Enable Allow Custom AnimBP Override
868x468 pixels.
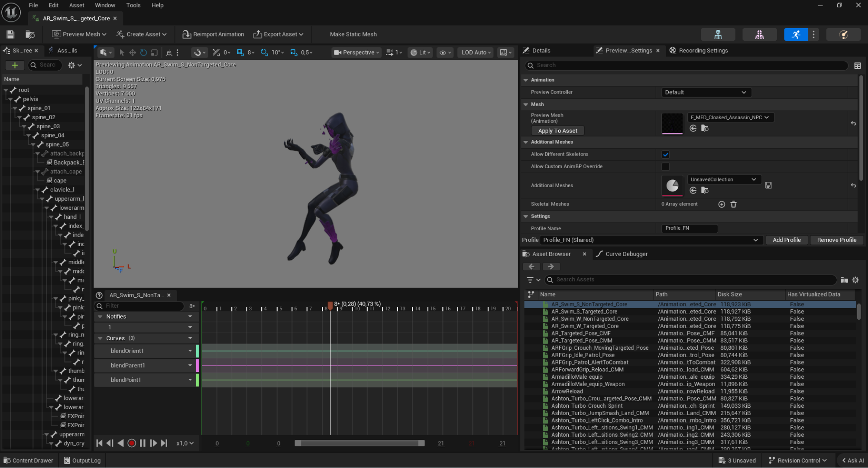point(666,167)
